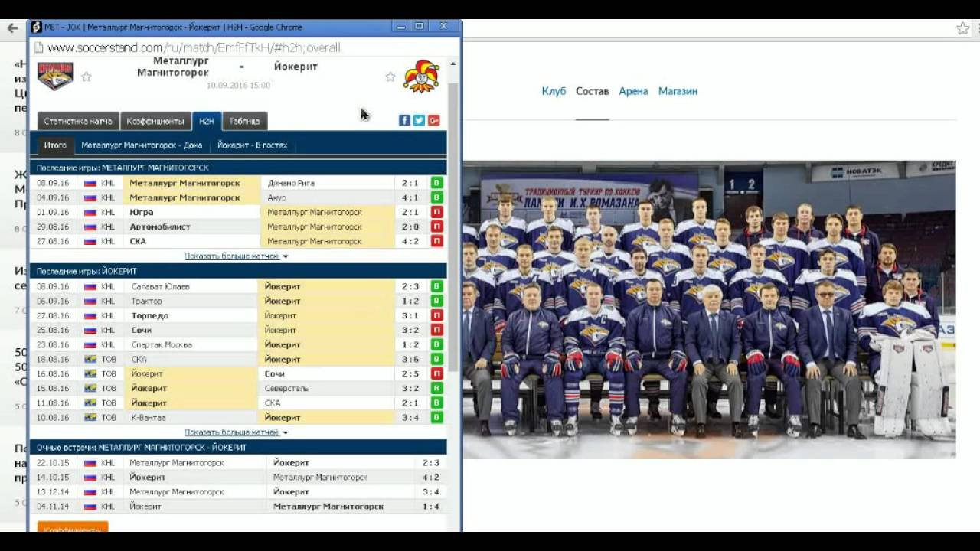Click the Торпедо team name
This screenshot has width=980, height=551.
pos(150,315)
